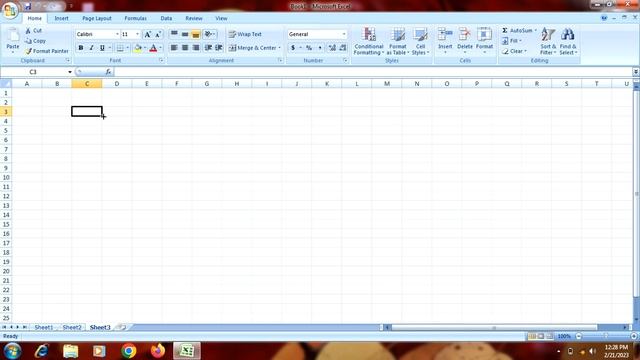Decrease font size with Shrink Font icon
640x360 pixels.
158,34
